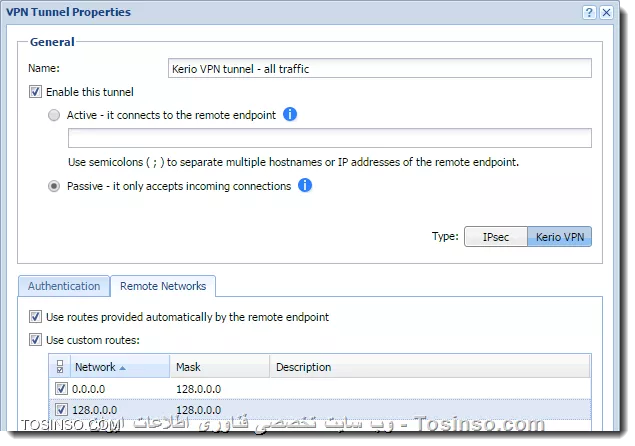The width and height of the screenshot is (635, 446).
Task: Choose Kerio VPN tunnel type
Action: (x=560, y=237)
